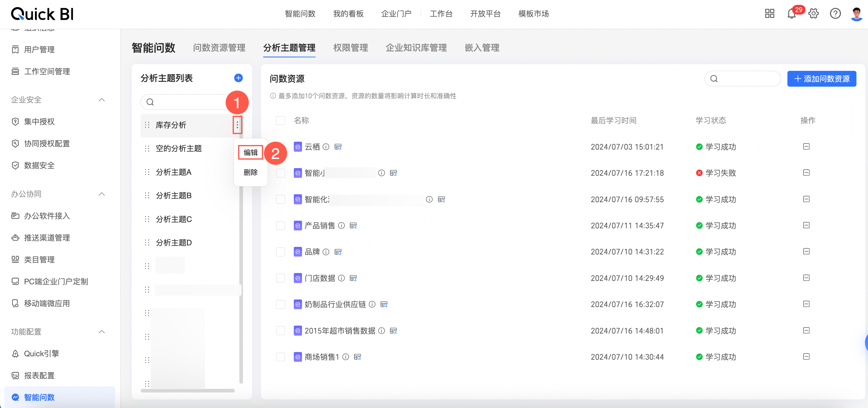The image size is (868, 408).
Task: Switch to 企业知识库管理 tab
Action: 416,48
